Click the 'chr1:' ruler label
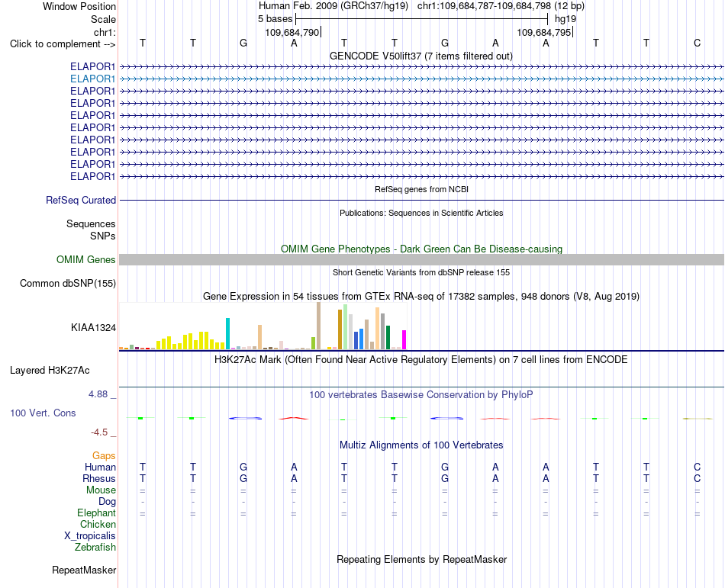Screen dimensions: 725x588 (105, 32)
